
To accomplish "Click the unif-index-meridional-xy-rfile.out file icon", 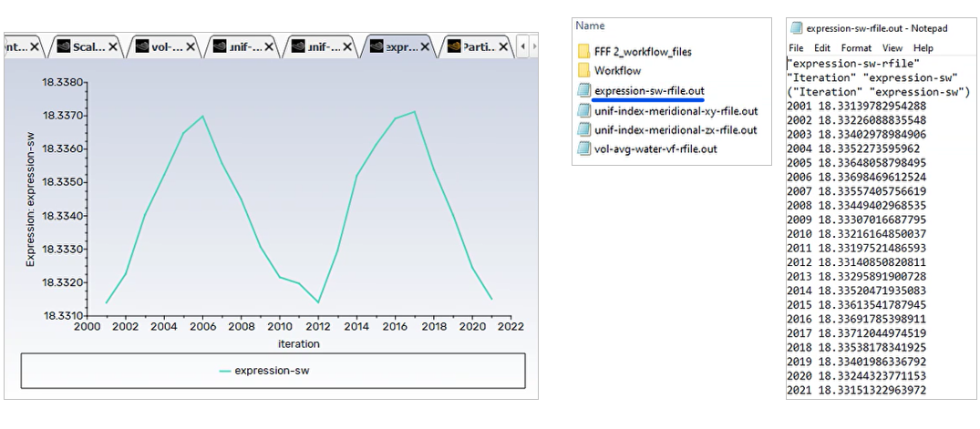I will tap(583, 110).
